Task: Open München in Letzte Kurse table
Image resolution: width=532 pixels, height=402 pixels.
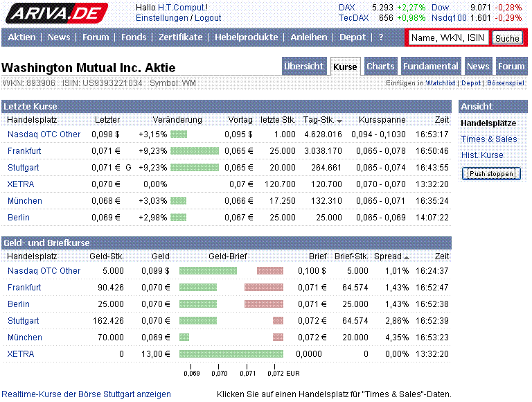Action: coord(25,201)
